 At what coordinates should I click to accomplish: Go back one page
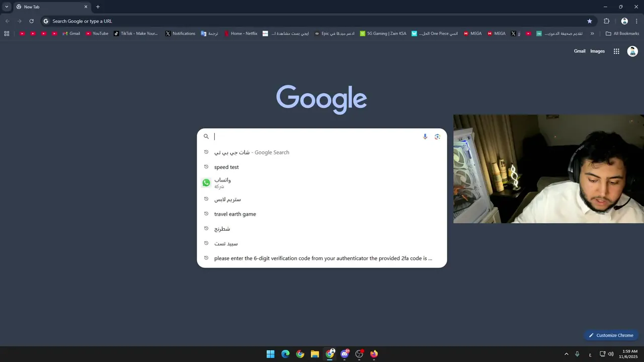(x=7, y=21)
